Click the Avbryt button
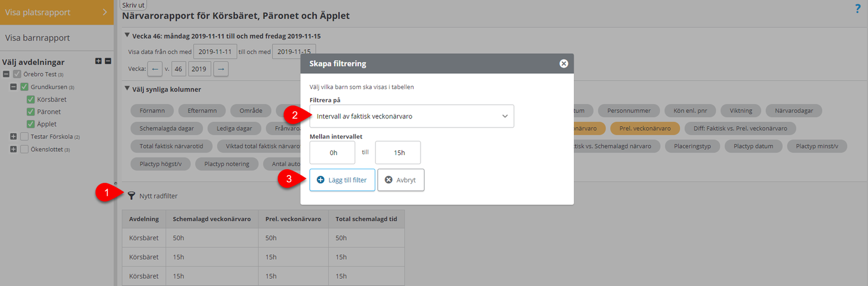This screenshot has height=286, width=868. 401,180
